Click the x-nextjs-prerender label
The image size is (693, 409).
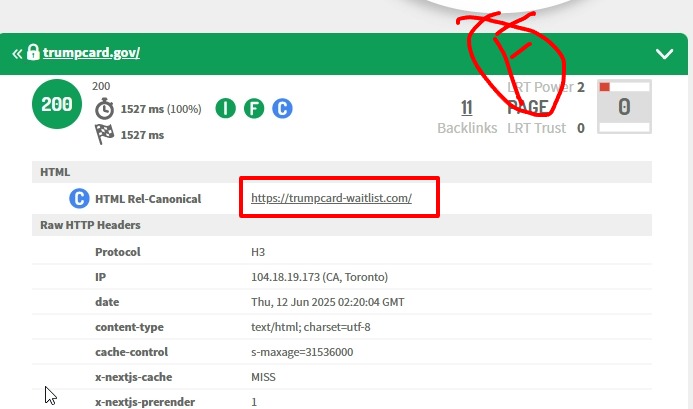[x=145, y=402]
